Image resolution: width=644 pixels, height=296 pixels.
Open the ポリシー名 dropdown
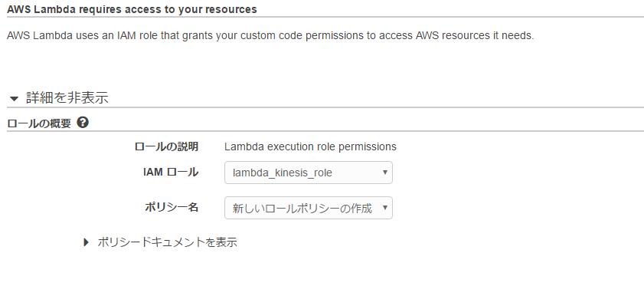pyautogui.click(x=309, y=208)
